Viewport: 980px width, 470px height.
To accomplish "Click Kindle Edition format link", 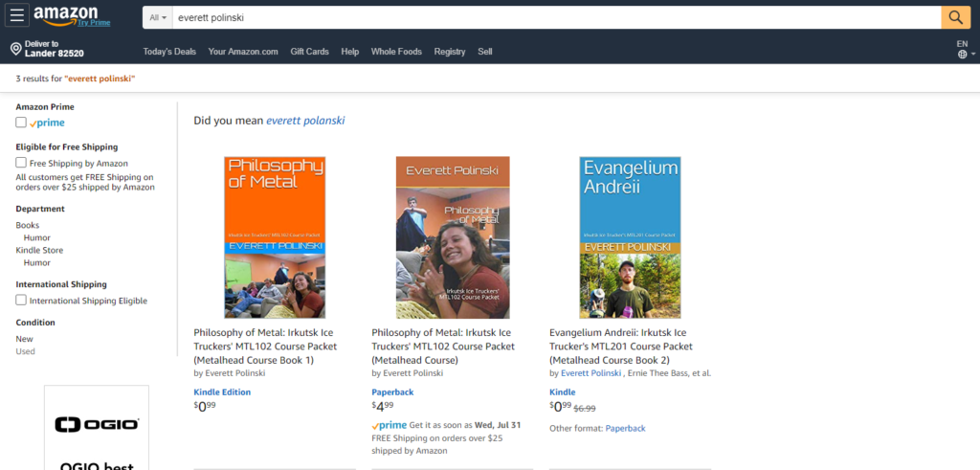I will [222, 392].
